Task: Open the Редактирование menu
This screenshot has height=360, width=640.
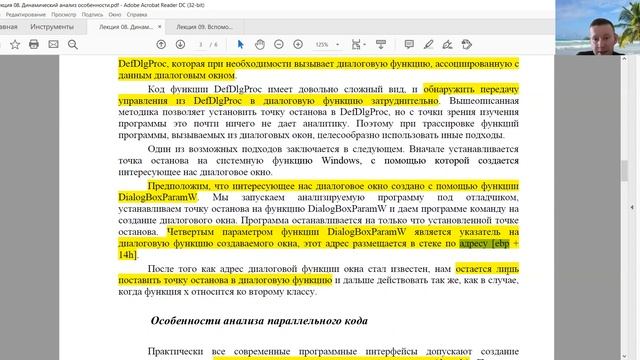Action: point(26,14)
